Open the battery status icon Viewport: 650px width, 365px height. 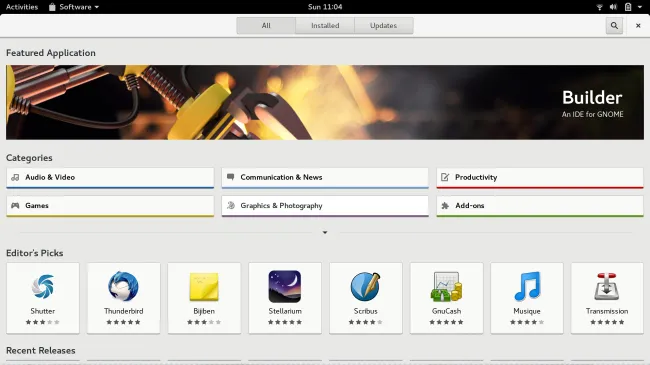click(x=628, y=7)
